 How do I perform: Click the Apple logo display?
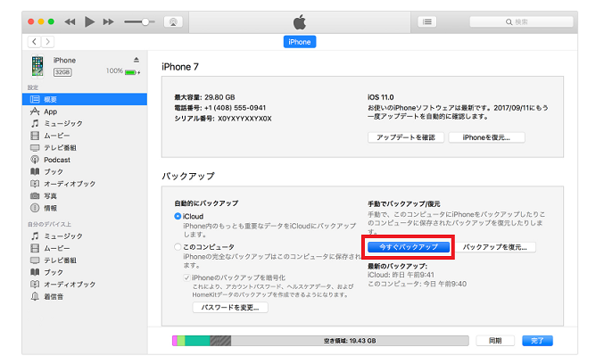(300, 22)
